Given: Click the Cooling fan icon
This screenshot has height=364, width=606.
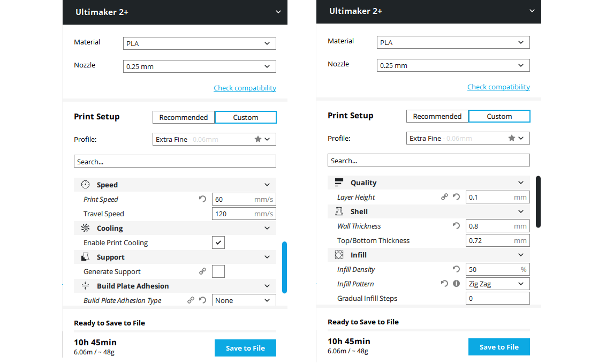Looking at the screenshot, I should [86, 228].
